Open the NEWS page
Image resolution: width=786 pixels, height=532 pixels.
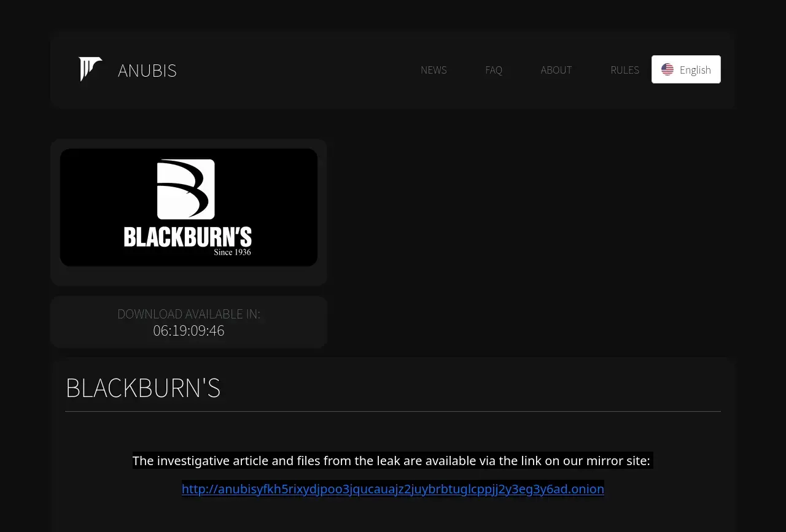point(434,70)
